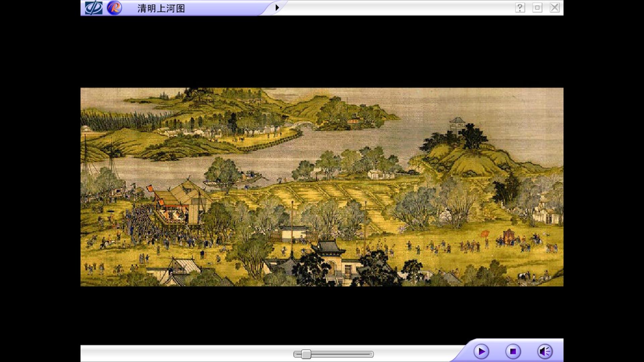Open help with the question mark icon

pyautogui.click(x=520, y=8)
